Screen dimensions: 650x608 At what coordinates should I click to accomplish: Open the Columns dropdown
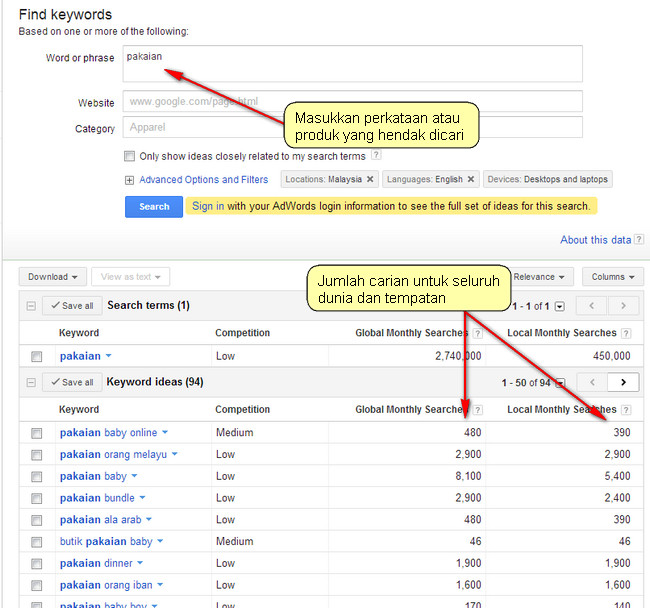(x=612, y=277)
